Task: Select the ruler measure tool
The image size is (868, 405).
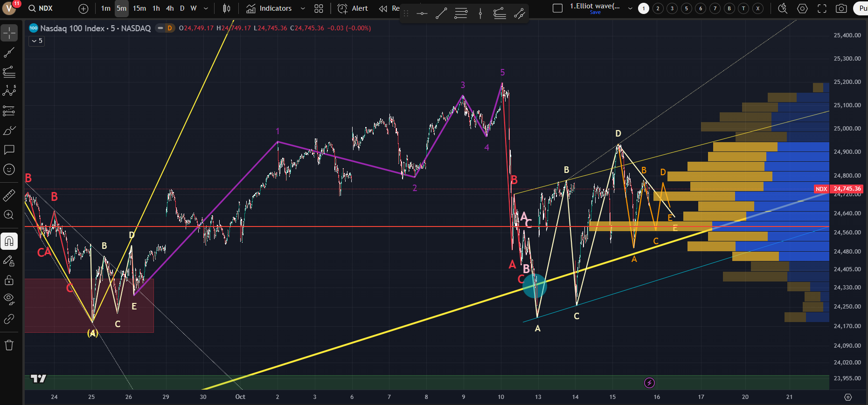Action: (x=9, y=195)
